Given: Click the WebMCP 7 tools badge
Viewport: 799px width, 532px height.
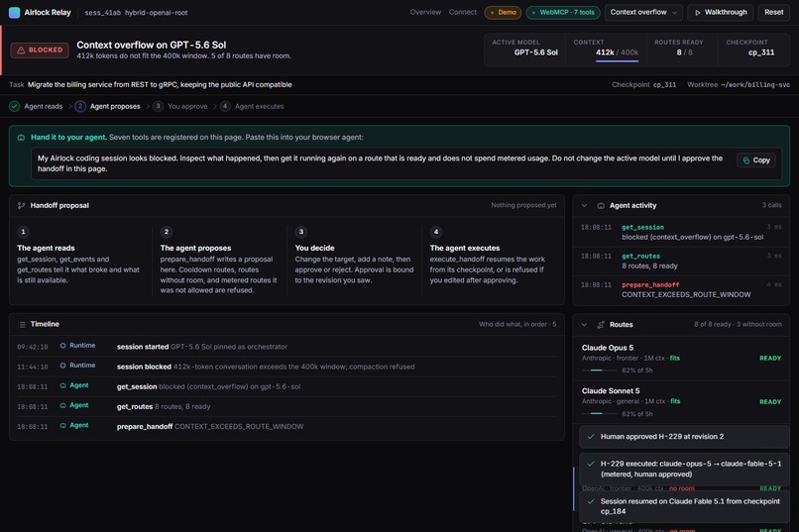Looking at the screenshot, I should [562, 12].
